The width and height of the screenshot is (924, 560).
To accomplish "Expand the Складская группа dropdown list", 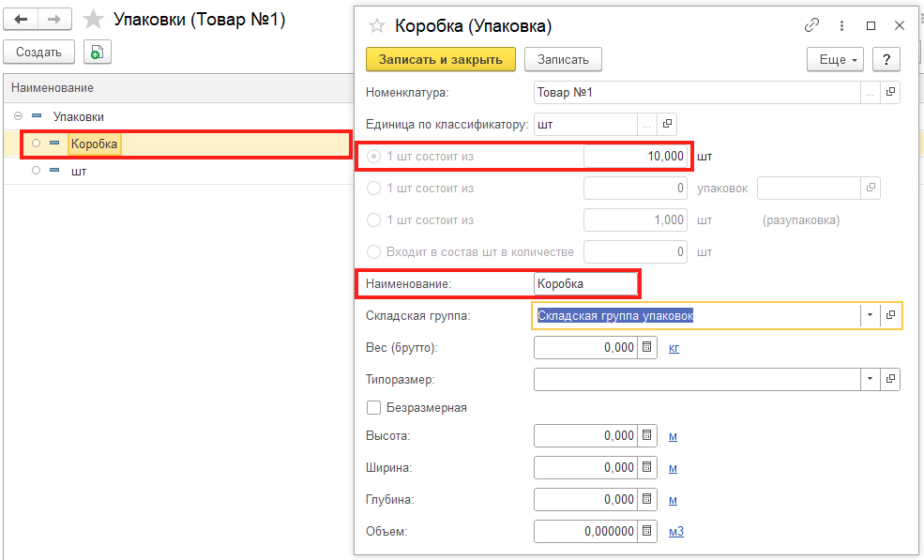I will coord(870,315).
